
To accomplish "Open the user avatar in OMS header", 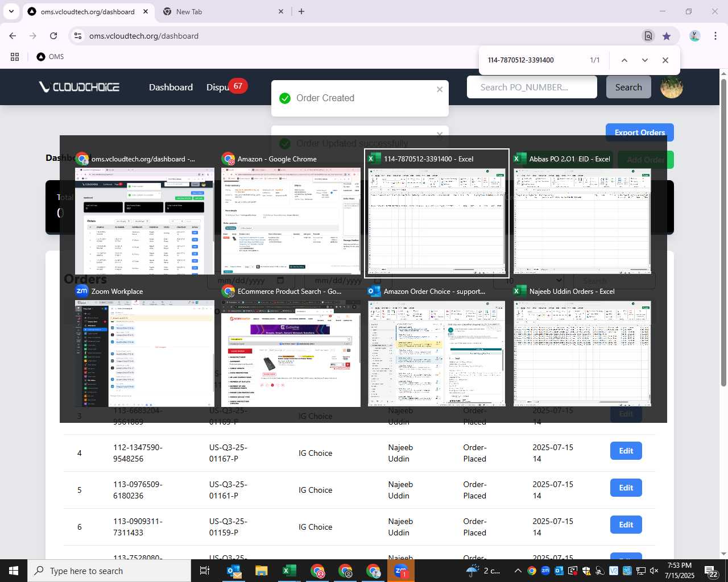I will 671,87.
